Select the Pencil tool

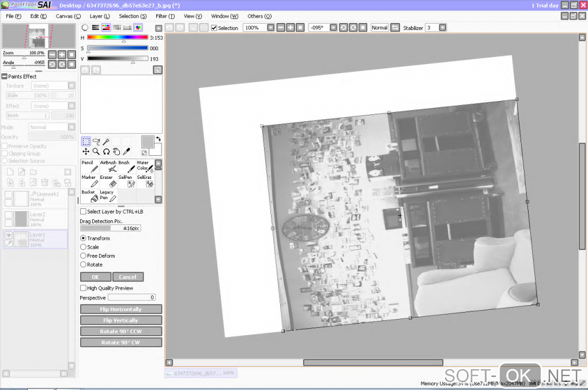click(89, 167)
